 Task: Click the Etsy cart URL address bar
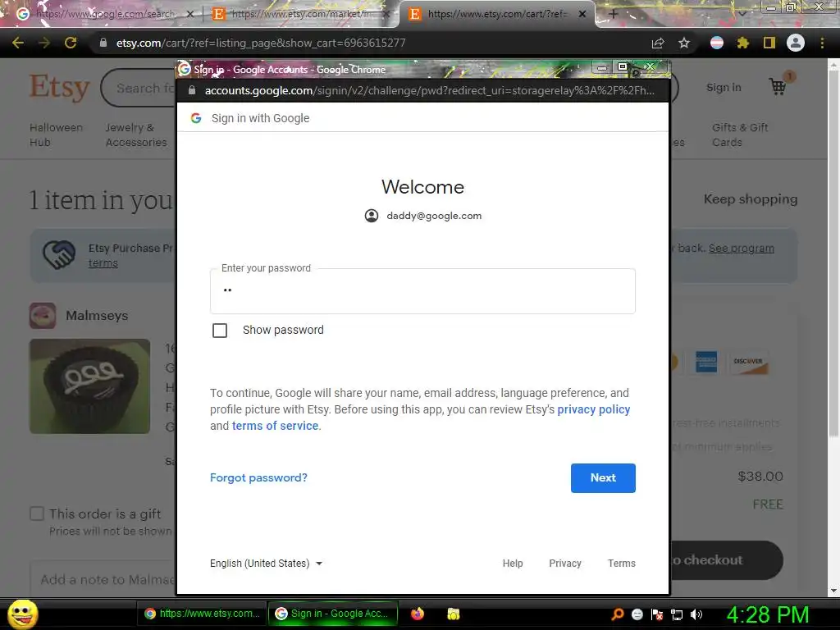click(x=261, y=43)
